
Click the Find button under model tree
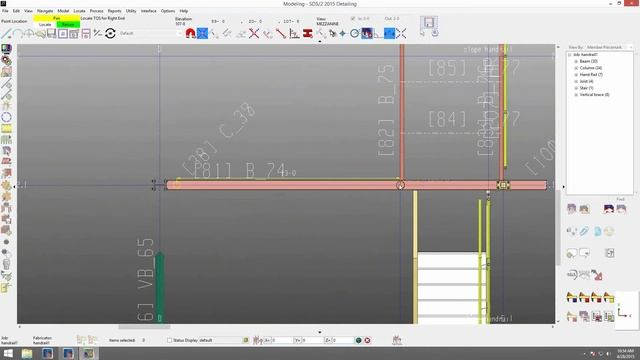[x=620, y=199]
